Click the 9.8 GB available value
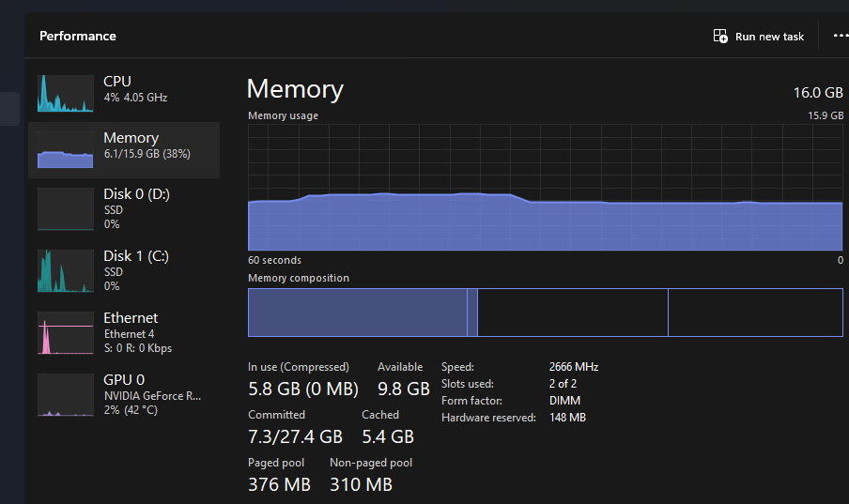The image size is (849, 504). [x=404, y=389]
